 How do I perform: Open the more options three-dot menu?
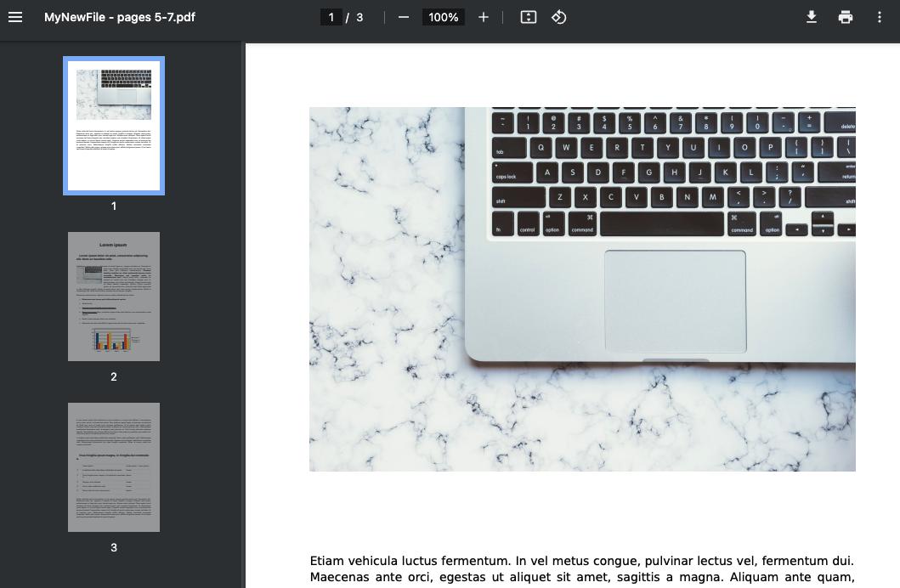[x=880, y=16]
